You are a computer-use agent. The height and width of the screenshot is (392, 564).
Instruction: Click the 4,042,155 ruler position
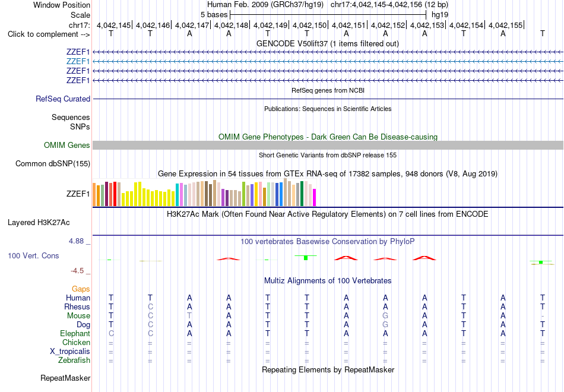pos(505,25)
